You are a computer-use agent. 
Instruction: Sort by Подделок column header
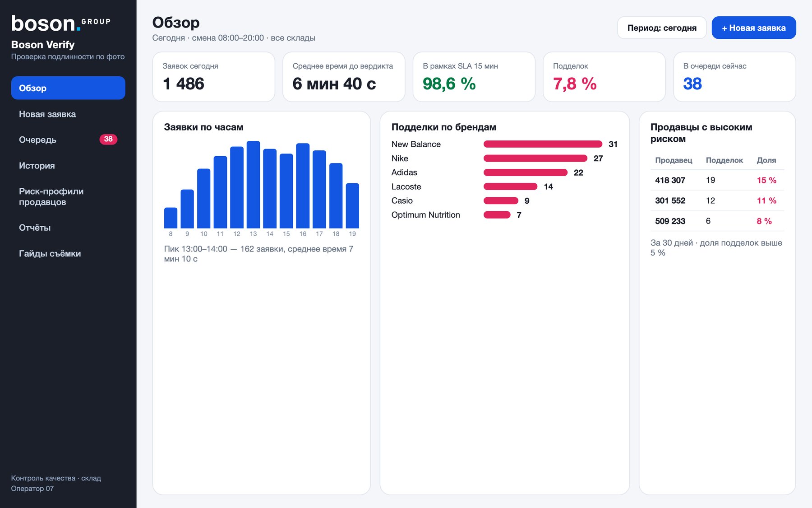(724, 160)
